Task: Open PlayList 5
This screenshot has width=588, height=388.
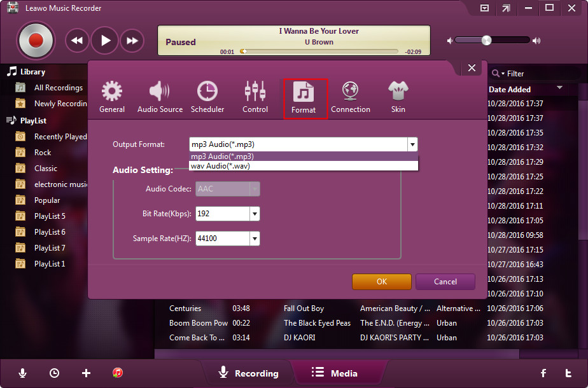Action: (51, 216)
